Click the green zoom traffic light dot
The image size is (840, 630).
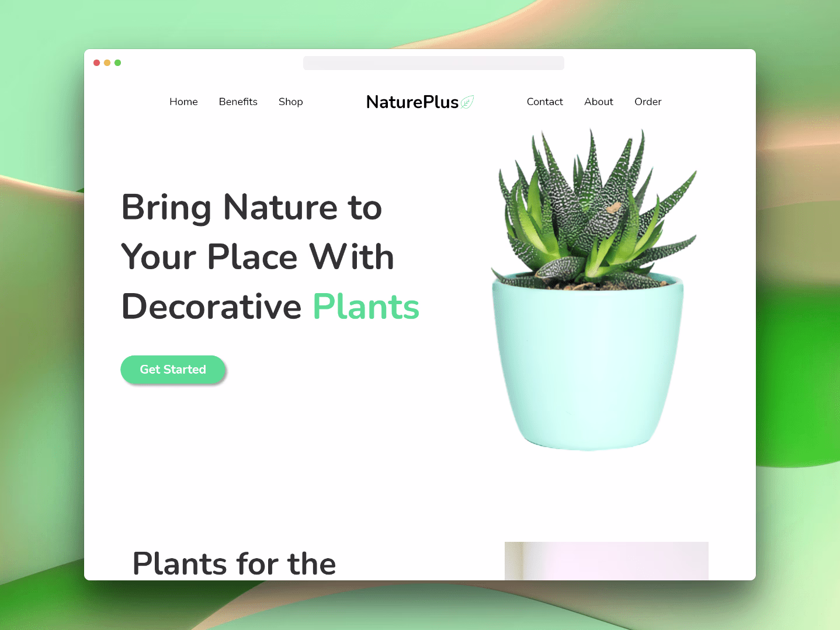tap(117, 62)
